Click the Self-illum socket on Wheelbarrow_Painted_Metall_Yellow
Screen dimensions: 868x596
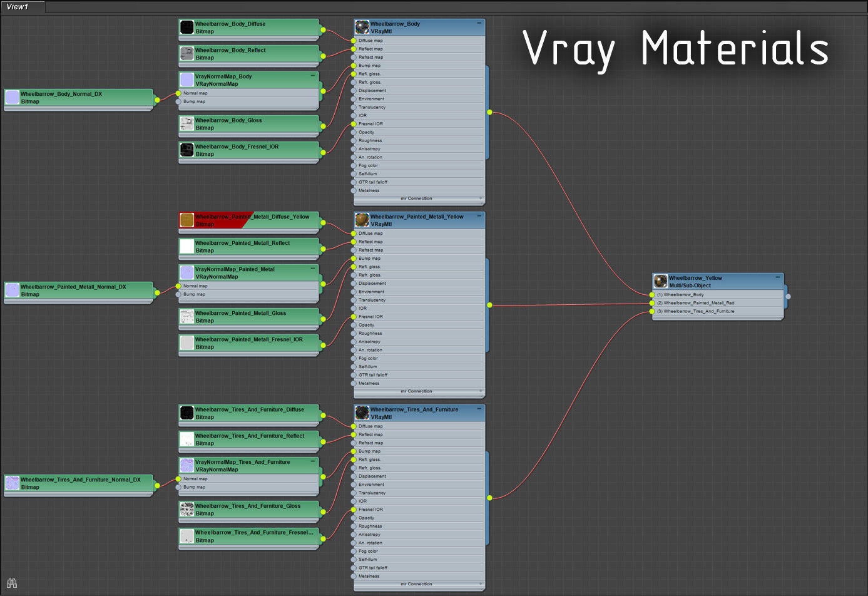point(354,367)
